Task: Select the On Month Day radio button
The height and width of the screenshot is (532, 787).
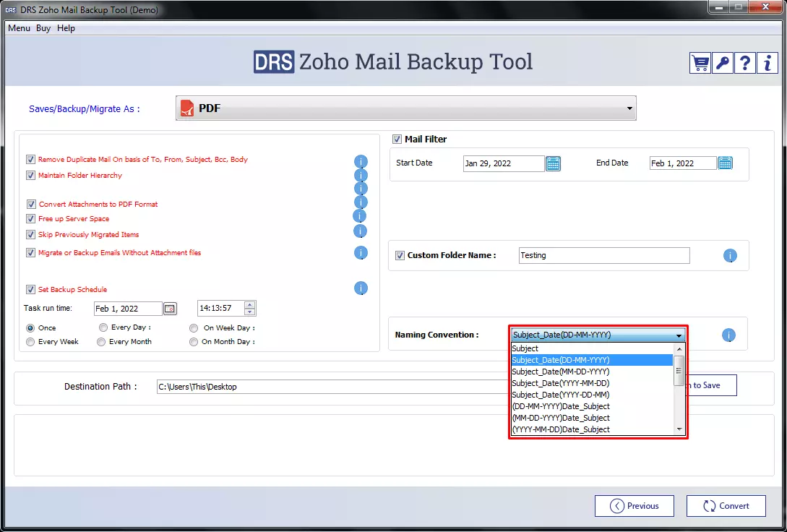Action: pyautogui.click(x=194, y=342)
